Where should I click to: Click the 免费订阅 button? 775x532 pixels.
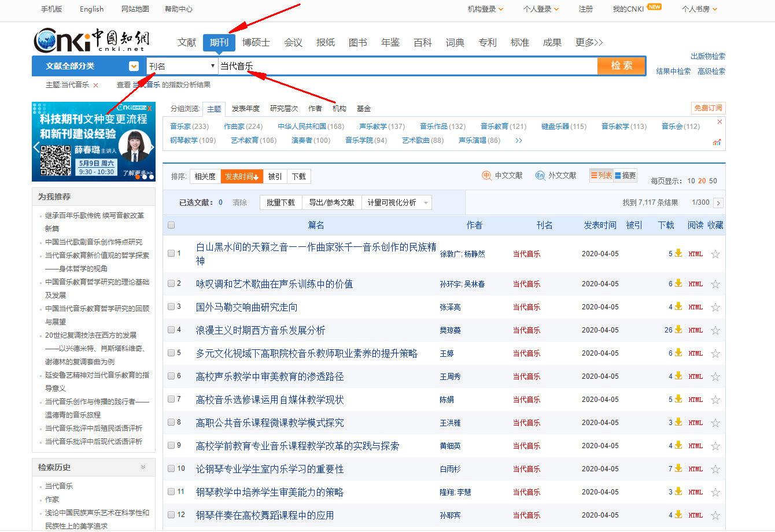(708, 108)
